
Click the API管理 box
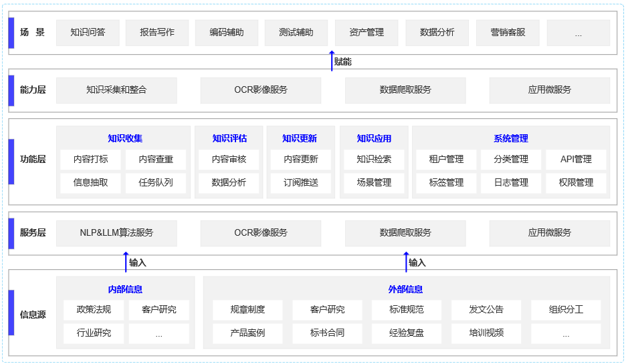coord(576,160)
